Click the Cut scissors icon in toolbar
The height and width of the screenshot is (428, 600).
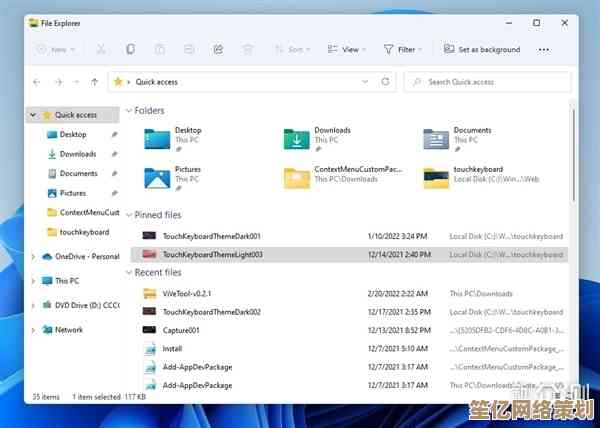tap(101, 49)
